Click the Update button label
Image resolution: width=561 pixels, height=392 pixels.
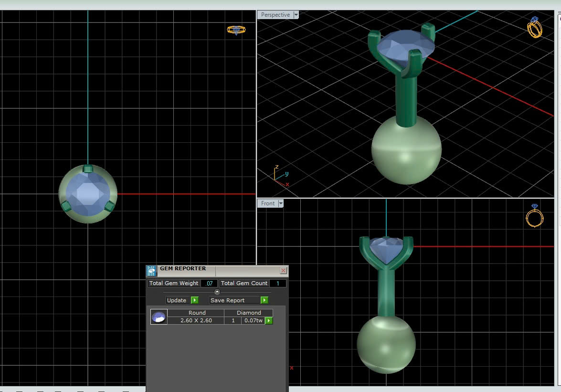click(x=177, y=300)
